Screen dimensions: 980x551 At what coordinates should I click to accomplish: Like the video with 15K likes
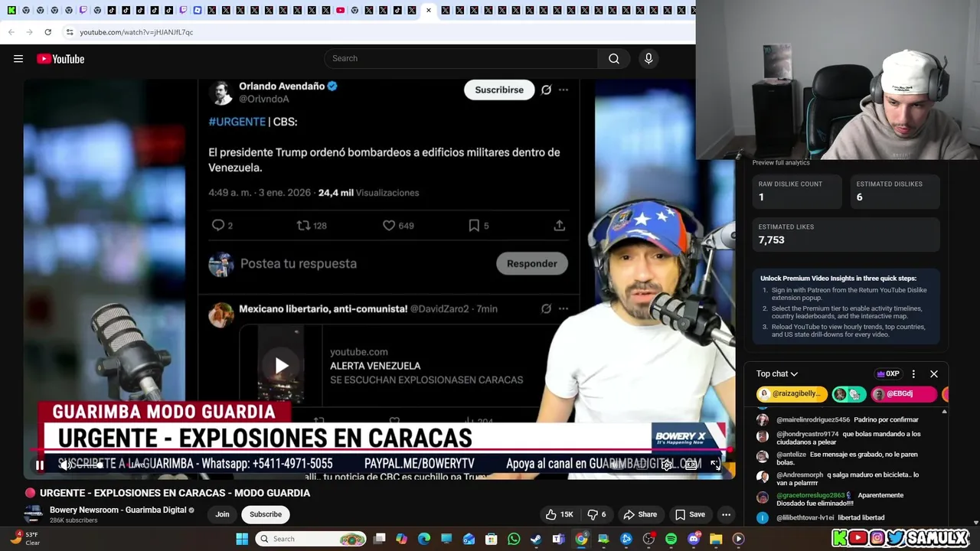pyautogui.click(x=559, y=514)
